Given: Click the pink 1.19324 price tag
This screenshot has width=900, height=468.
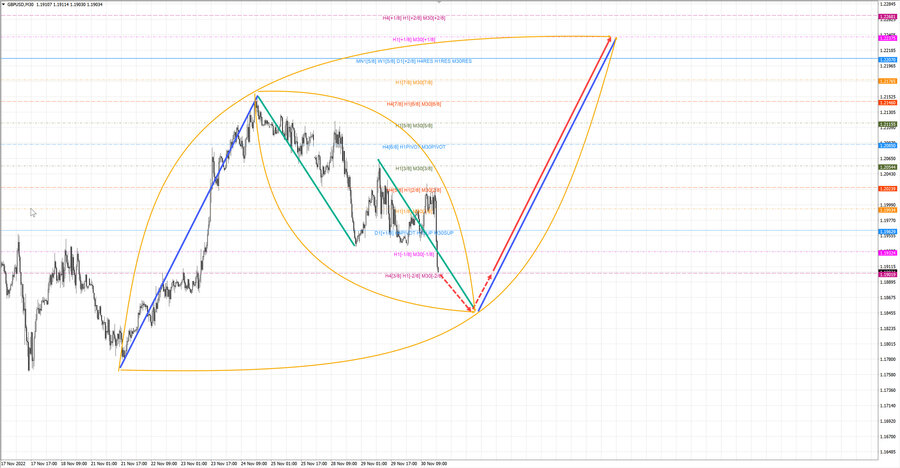Looking at the screenshot, I should 888,253.
